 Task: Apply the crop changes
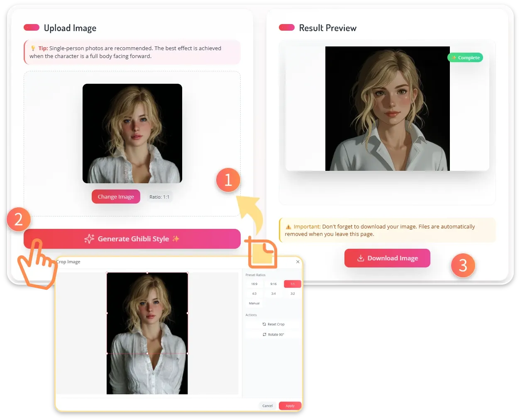point(290,406)
